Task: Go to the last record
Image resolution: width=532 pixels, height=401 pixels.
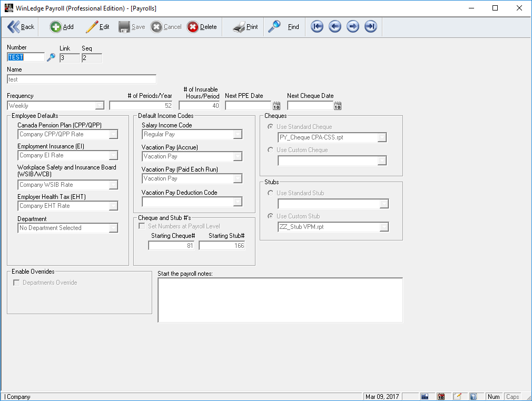Action: coord(371,27)
